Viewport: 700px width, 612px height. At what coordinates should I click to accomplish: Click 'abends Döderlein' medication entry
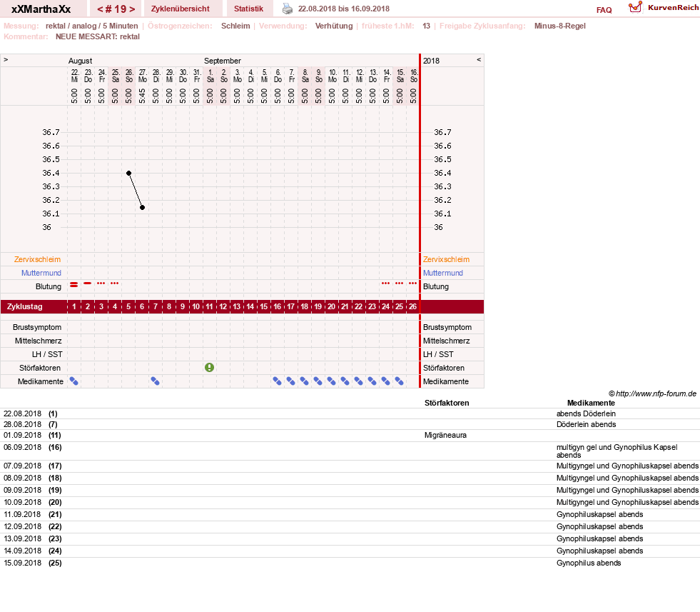click(586, 413)
